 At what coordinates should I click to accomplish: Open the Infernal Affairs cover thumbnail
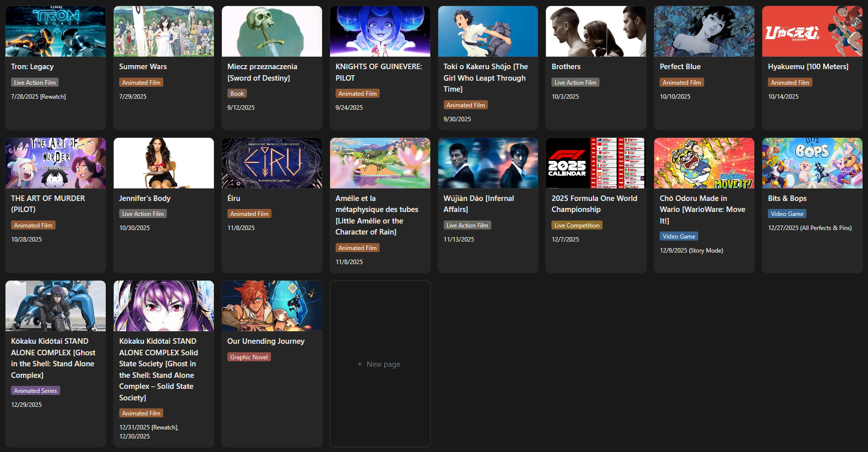coord(488,163)
